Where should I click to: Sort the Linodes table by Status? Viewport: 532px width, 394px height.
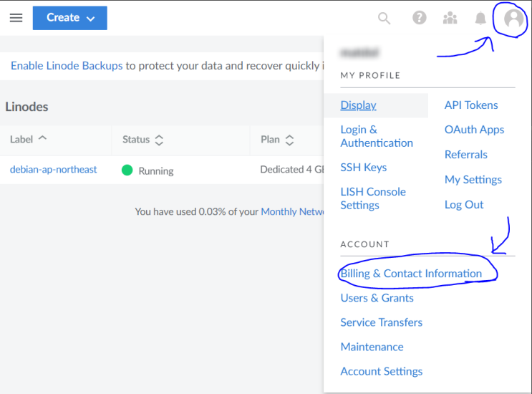point(142,140)
